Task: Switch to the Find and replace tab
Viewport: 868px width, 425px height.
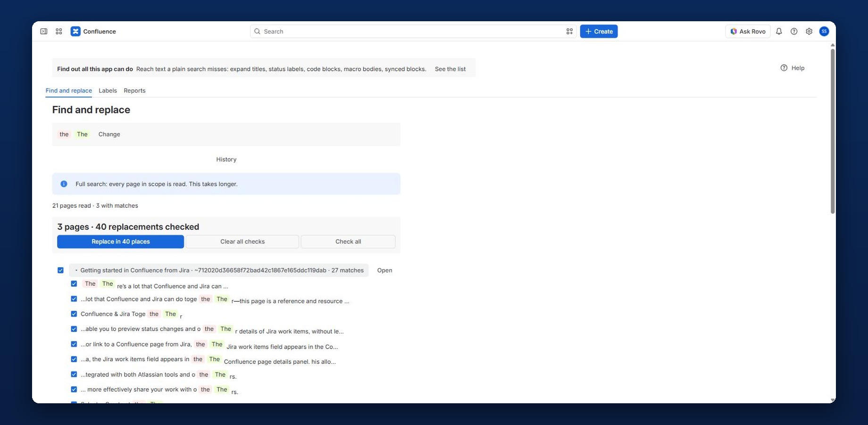Action: 69,91
